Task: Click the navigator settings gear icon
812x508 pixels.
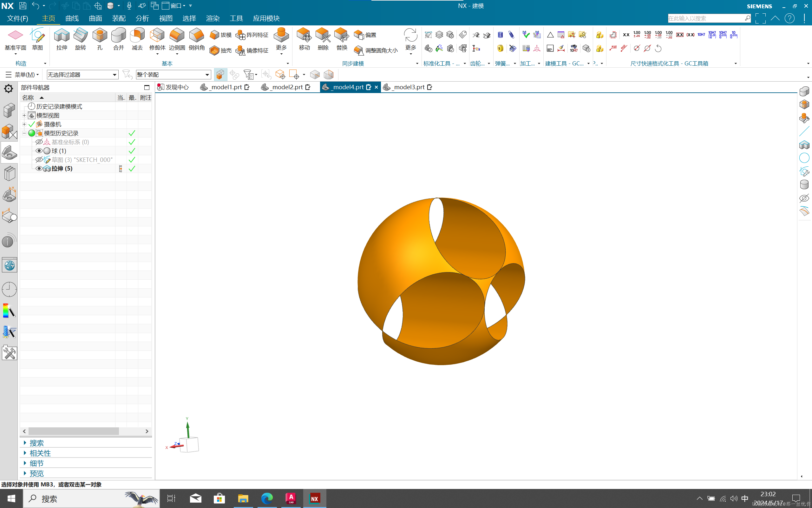Action: pos(8,89)
